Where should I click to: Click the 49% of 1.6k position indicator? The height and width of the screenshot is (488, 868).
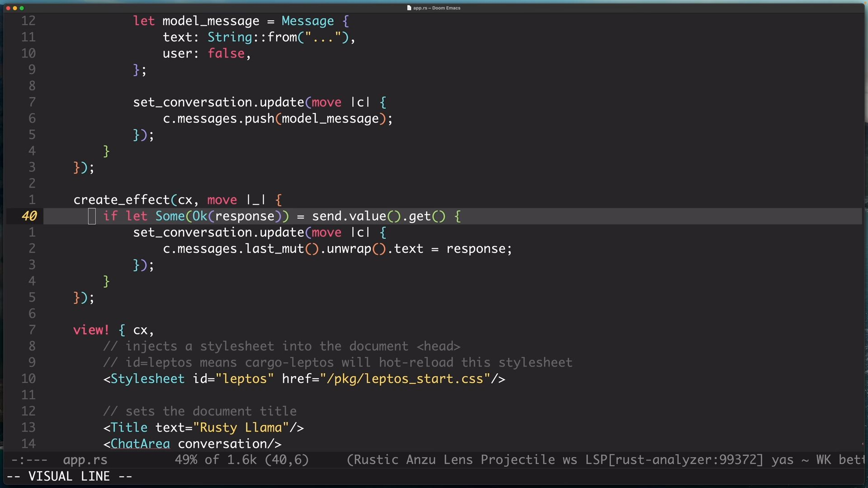[215, 460]
